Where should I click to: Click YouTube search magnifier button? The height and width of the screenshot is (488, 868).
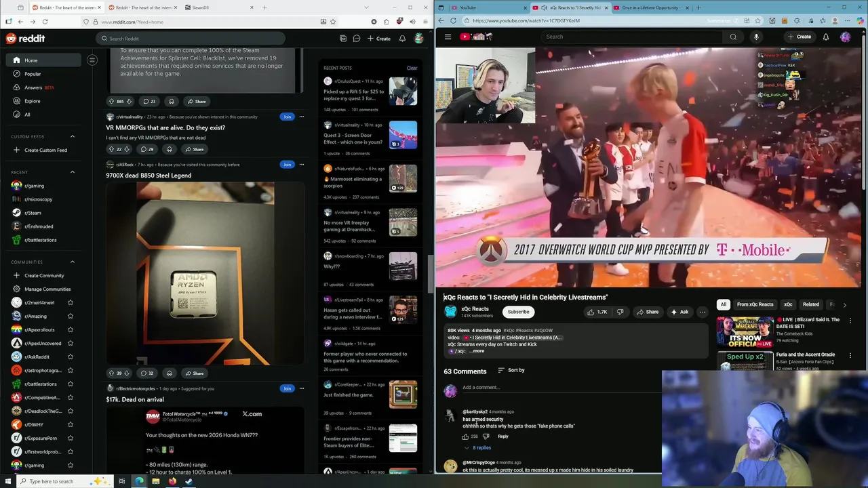(733, 37)
